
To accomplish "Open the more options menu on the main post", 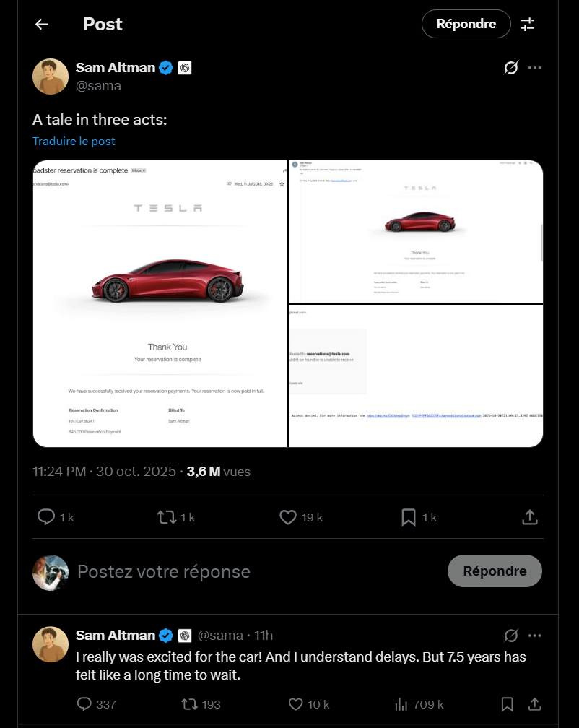I will [535, 67].
